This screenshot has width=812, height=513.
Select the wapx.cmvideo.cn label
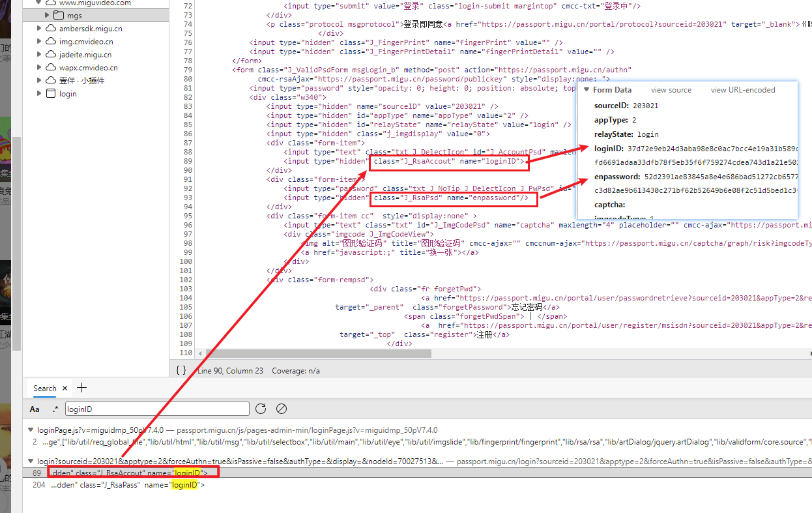pos(89,68)
